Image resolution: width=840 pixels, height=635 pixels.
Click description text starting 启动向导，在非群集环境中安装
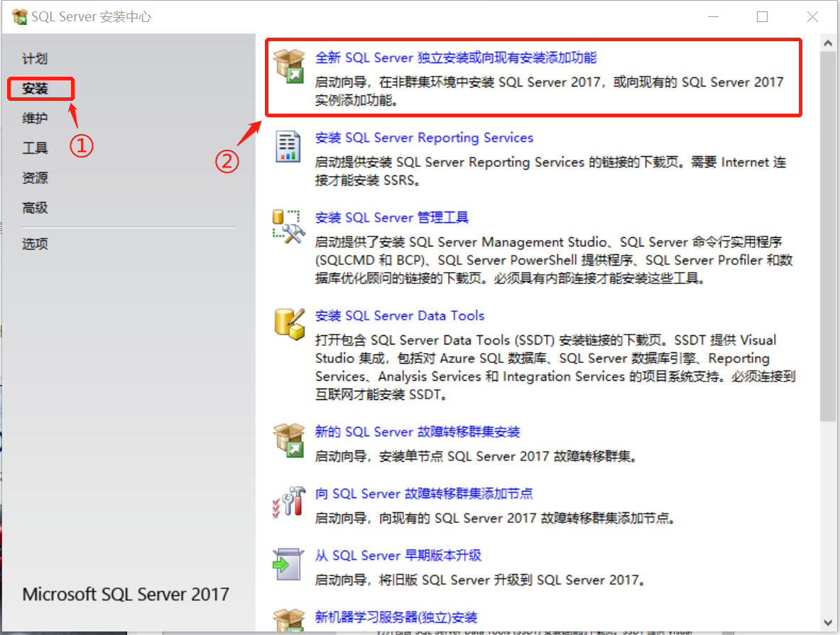(x=549, y=91)
